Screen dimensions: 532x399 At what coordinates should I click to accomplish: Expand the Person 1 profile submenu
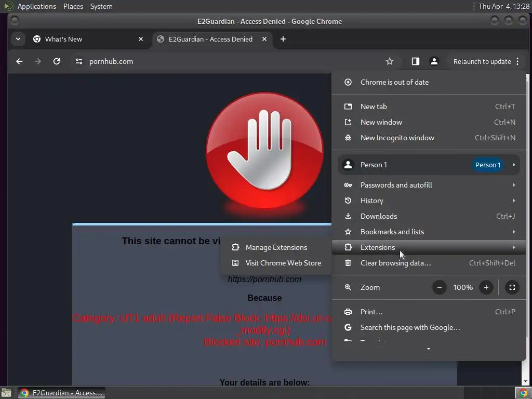pyautogui.click(x=429, y=165)
